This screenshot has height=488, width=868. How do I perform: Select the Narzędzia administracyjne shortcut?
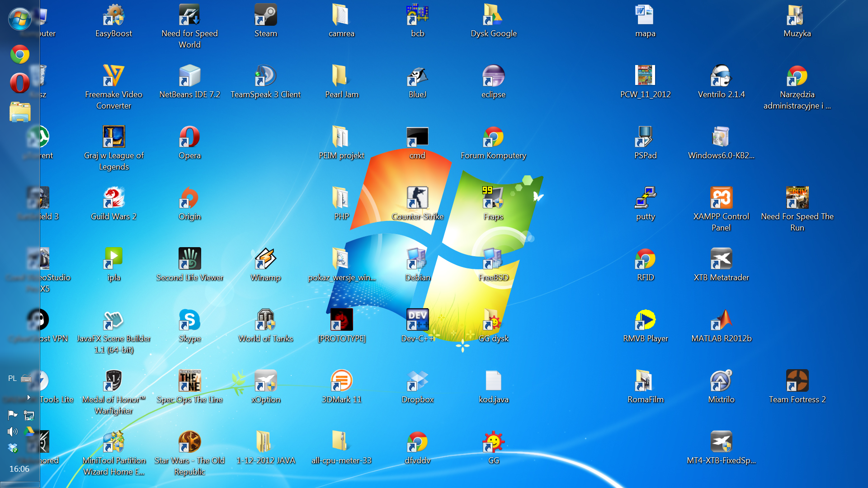797,87
